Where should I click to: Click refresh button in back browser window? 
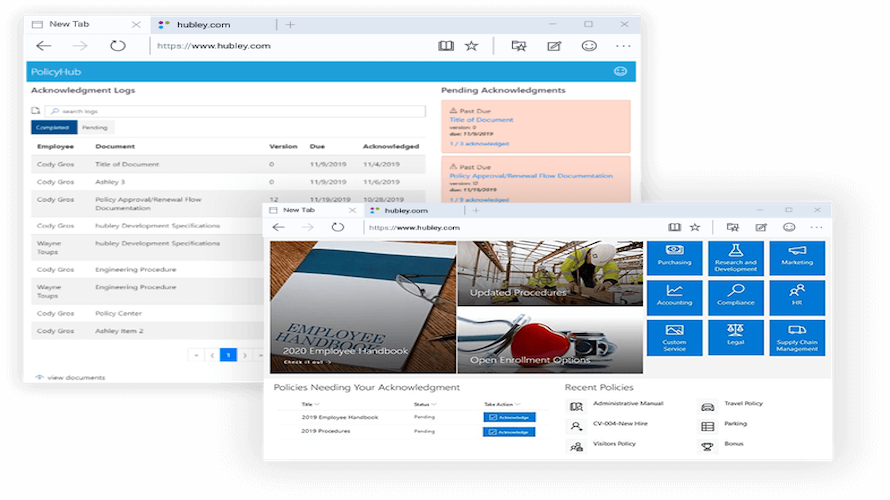pos(117,46)
